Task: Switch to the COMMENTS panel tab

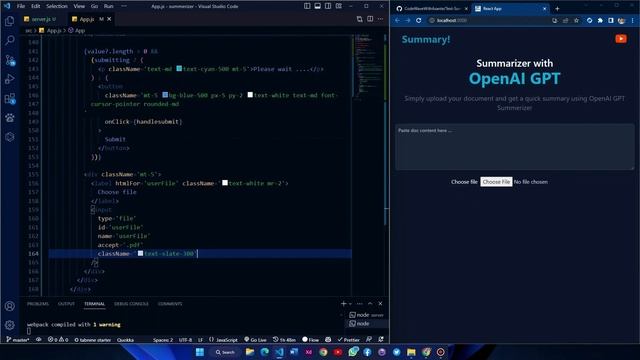Action: point(170,304)
